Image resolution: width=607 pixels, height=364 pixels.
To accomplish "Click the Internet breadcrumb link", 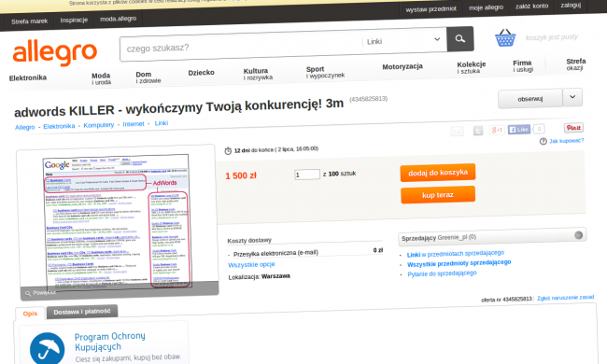I will coord(134,124).
